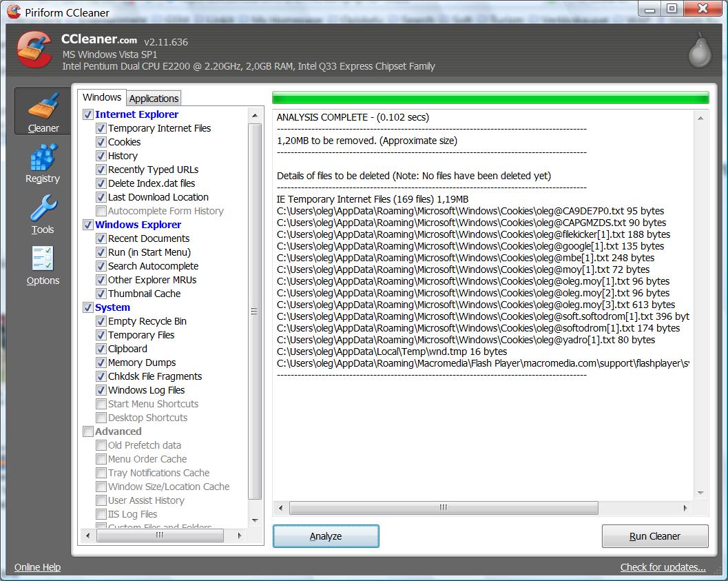Click options list up scroll arrow
This screenshot has width=728, height=581.
click(254, 115)
